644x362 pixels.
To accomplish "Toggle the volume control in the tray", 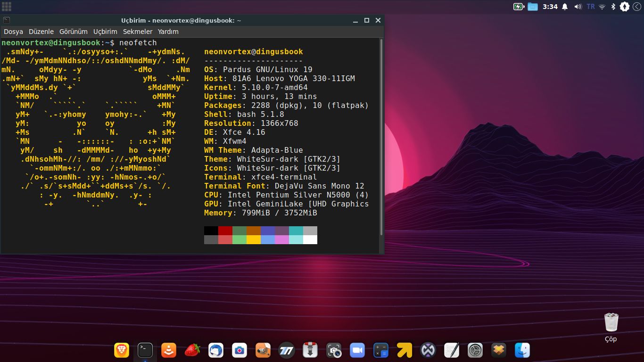I will point(578,7).
